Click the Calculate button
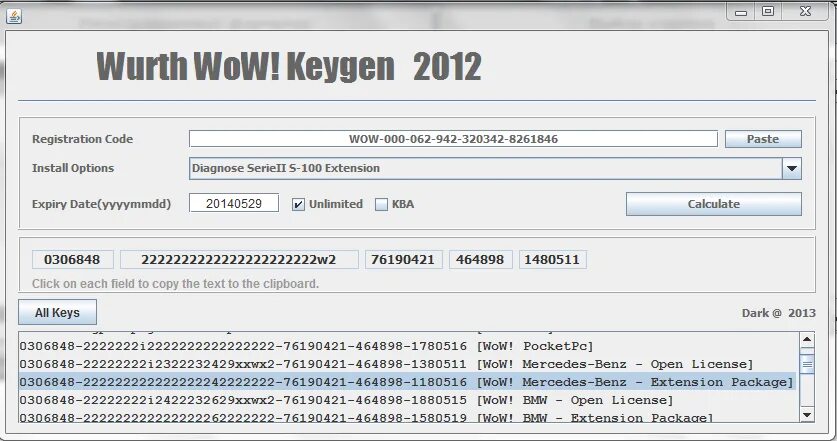The image size is (837, 441). click(x=714, y=204)
